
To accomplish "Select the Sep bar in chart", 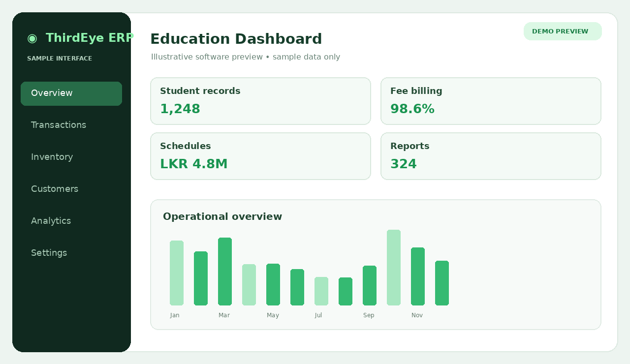I will [x=370, y=286].
